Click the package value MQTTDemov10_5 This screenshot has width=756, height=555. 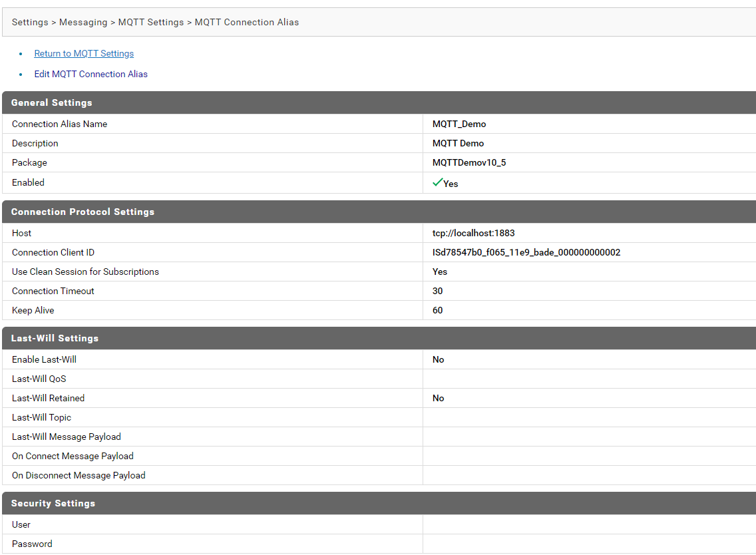tap(469, 162)
